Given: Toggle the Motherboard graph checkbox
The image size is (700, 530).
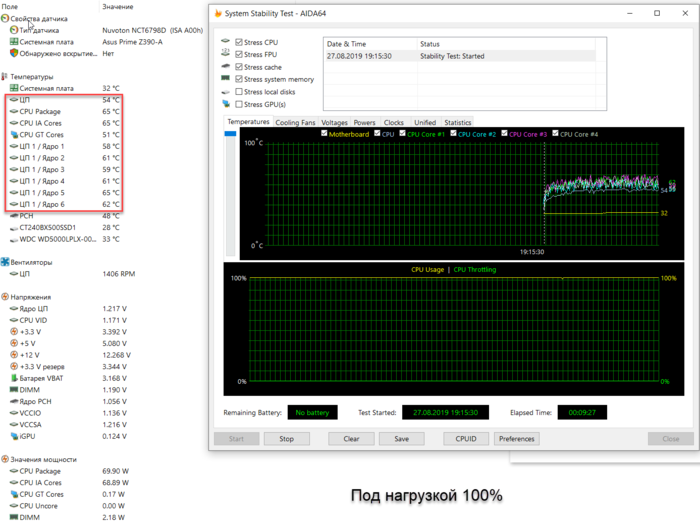Looking at the screenshot, I should [324, 133].
